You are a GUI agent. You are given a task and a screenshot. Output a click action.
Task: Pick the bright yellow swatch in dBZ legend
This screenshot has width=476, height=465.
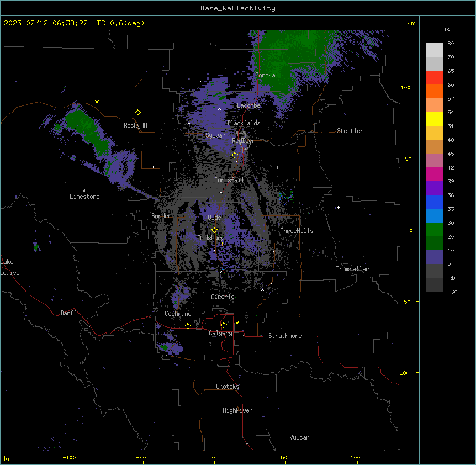(434, 119)
